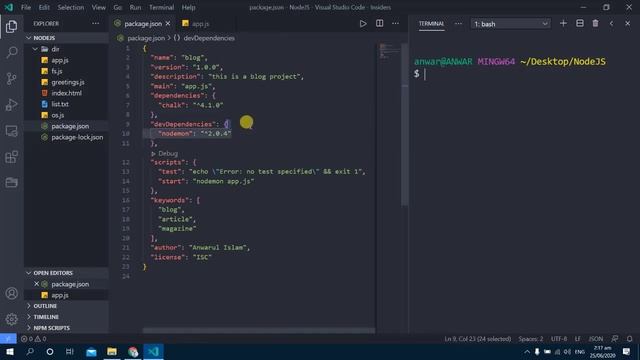
Task: Open Windows Start menu
Action: (9, 351)
